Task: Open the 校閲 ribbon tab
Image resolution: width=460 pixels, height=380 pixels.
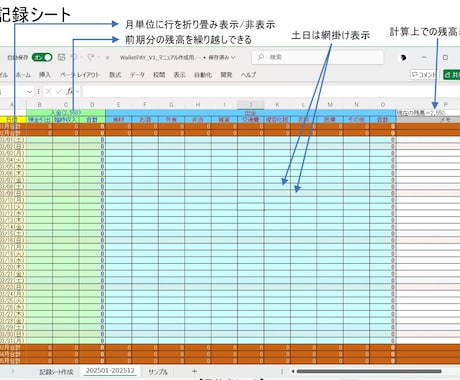Action: click(x=159, y=75)
